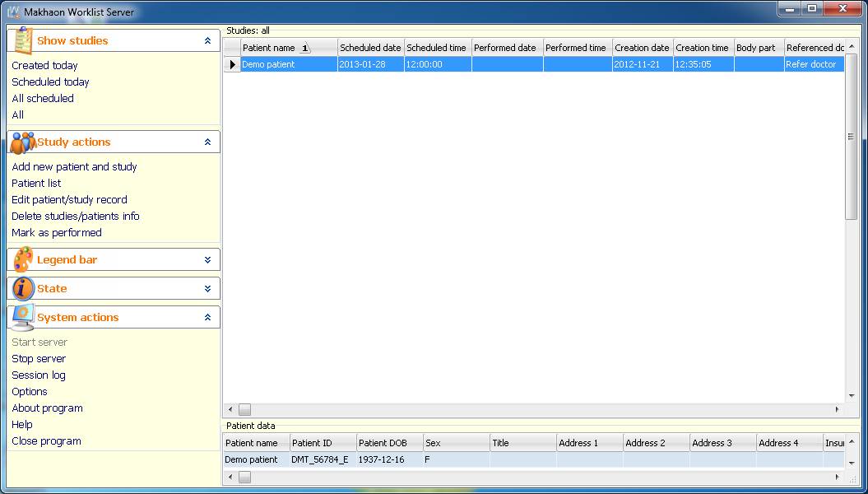
Task: Sort by Creation date column
Action: [x=643, y=48]
